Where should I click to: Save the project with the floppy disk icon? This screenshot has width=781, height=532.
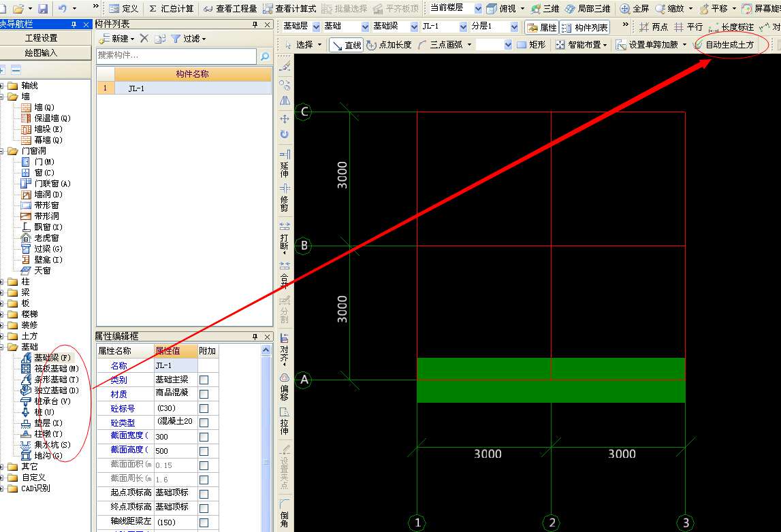pos(43,8)
